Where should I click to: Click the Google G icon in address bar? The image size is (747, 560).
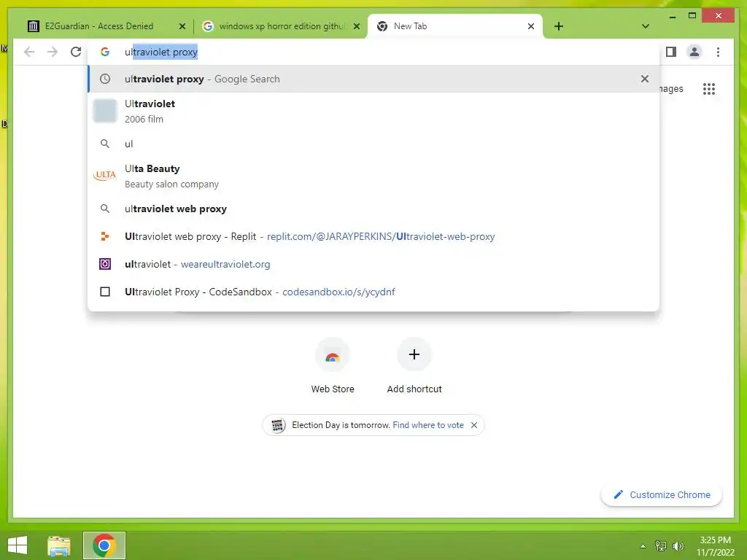[105, 52]
